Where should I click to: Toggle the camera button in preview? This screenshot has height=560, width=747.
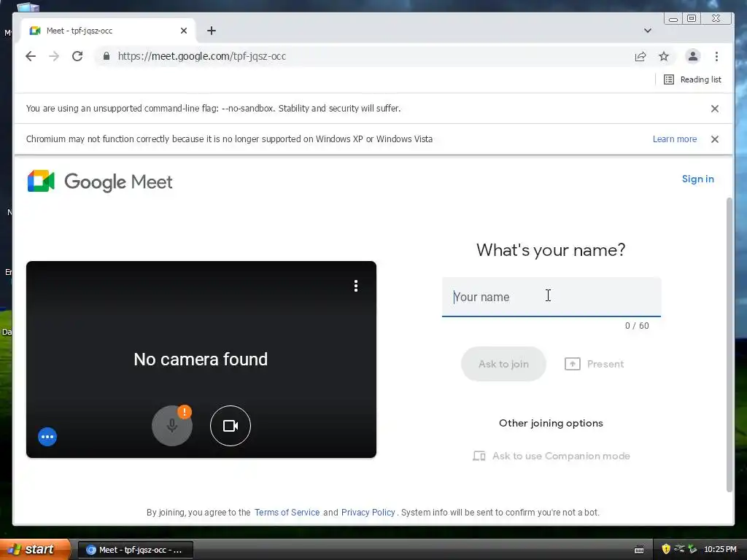point(230,426)
